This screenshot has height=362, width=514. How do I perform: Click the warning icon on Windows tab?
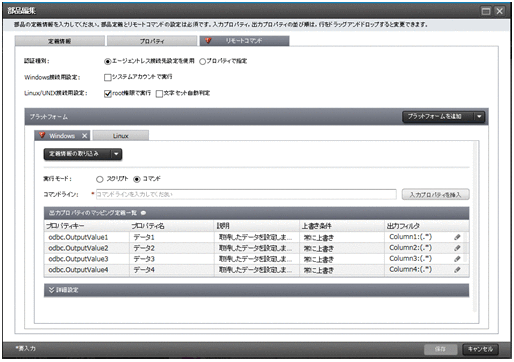(42, 135)
